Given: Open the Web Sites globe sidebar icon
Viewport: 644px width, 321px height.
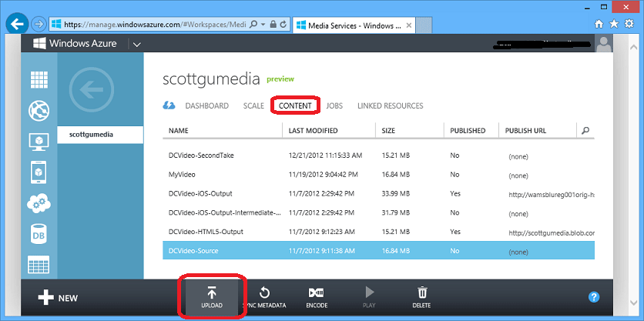Looking at the screenshot, I should click(x=39, y=110).
